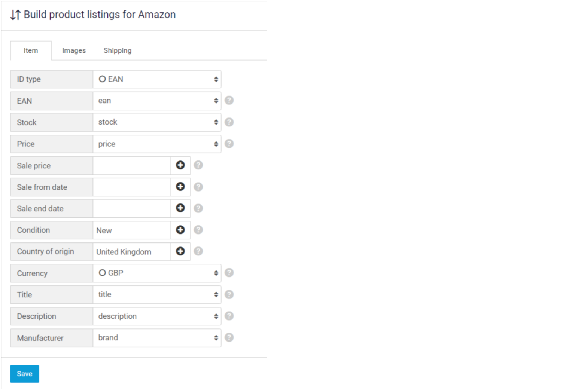Click the plus icon next to Condition

(x=180, y=230)
